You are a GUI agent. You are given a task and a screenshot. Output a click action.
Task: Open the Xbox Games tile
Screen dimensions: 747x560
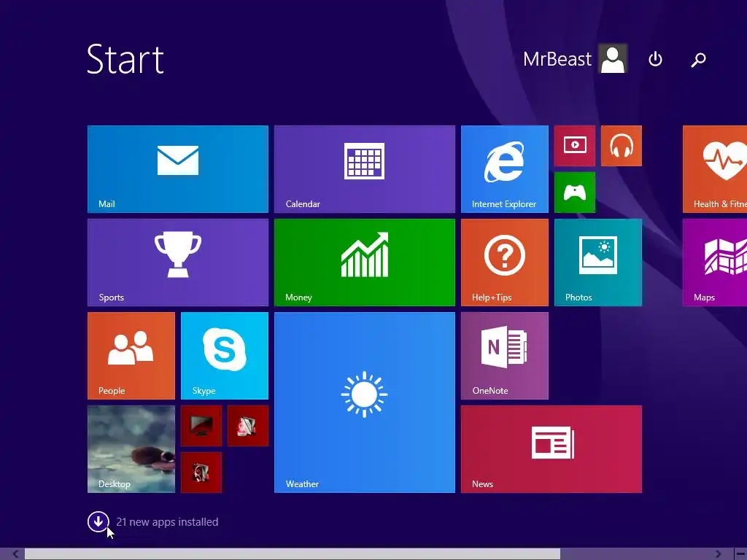[575, 192]
